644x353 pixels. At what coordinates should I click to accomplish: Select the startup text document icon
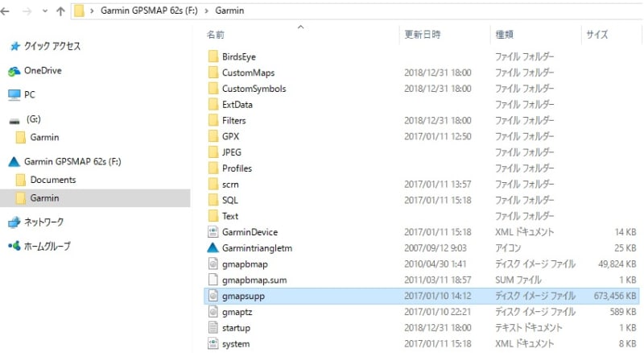tap(213, 328)
